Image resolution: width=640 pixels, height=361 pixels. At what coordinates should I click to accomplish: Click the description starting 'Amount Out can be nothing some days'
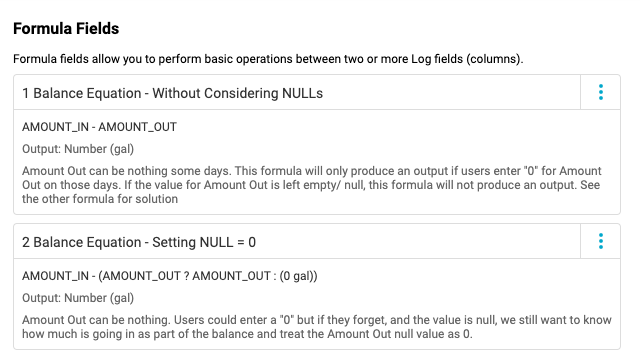[x=311, y=185]
